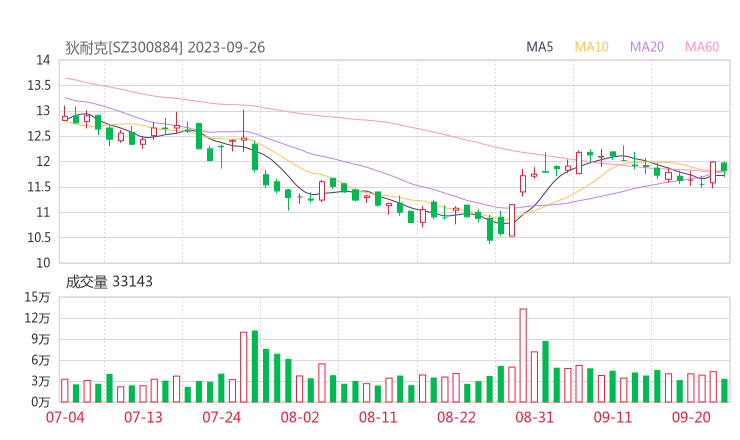Click the 12.5 price axis label
Viewport: 740px width, 440px height.
pos(39,136)
